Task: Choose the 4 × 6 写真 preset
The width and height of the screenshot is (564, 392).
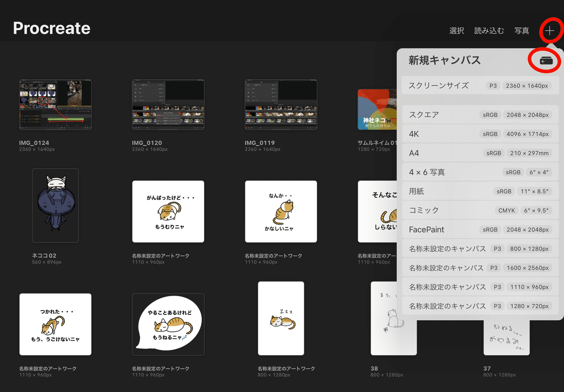Action: [x=480, y=172]
